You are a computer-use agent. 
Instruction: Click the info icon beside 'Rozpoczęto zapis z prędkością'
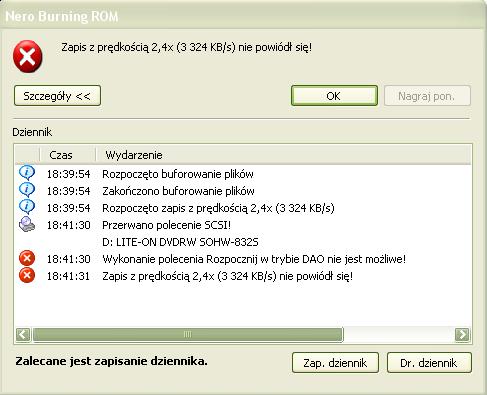point(27,207)
